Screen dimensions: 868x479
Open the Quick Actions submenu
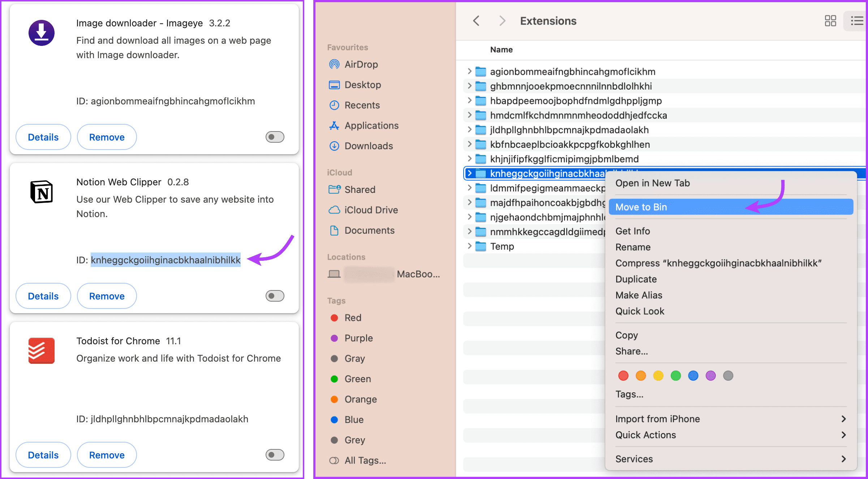[x=646, y=435]
